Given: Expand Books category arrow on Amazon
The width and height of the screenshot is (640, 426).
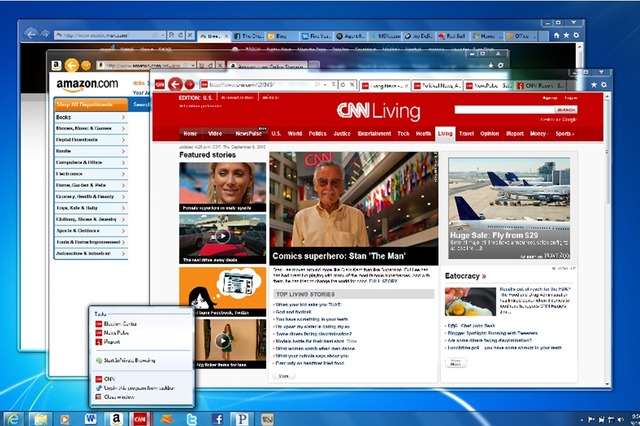Looking at the screenshot, I should (123, 117).
